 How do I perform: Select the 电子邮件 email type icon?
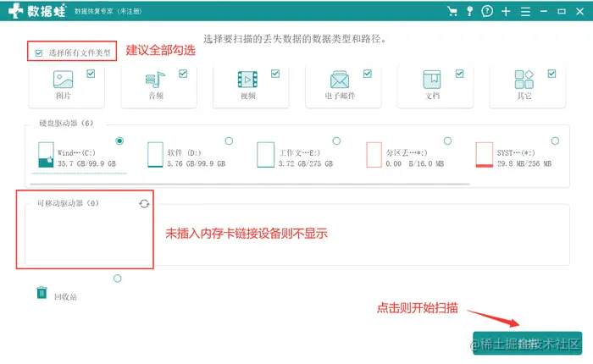tap(340, 80)
